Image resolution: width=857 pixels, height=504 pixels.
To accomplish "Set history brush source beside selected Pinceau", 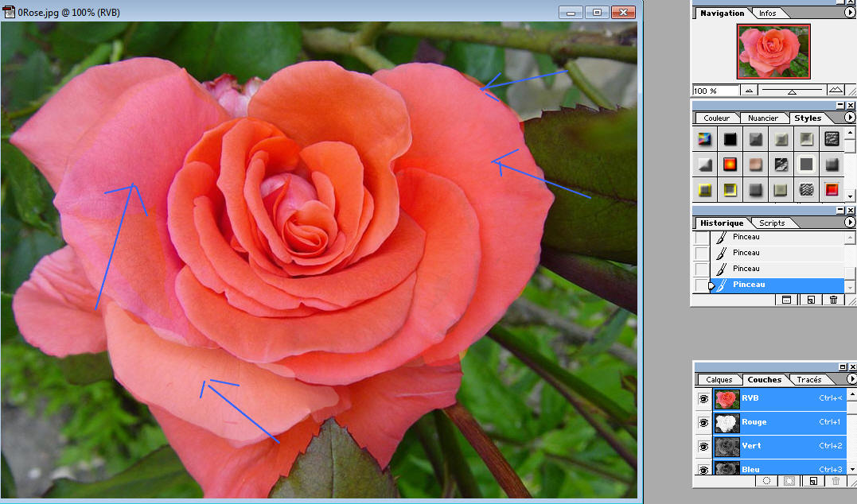I will [701, 285].
